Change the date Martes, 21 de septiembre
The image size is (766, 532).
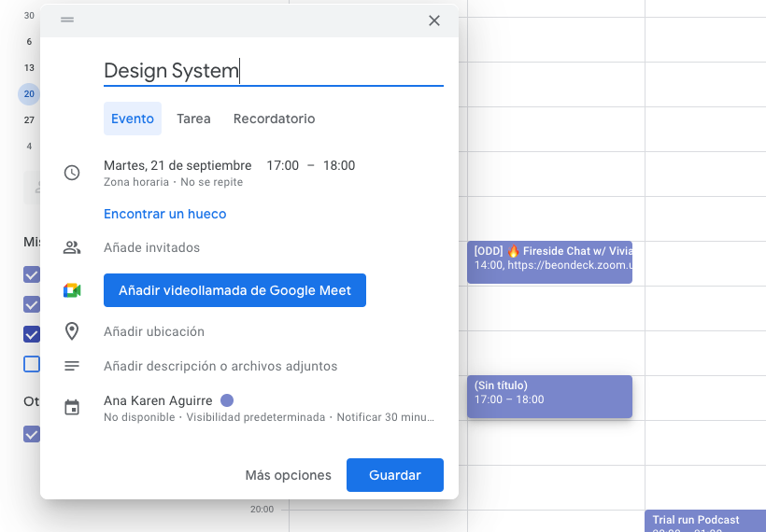pyautogui.click(x=177, y=165)
